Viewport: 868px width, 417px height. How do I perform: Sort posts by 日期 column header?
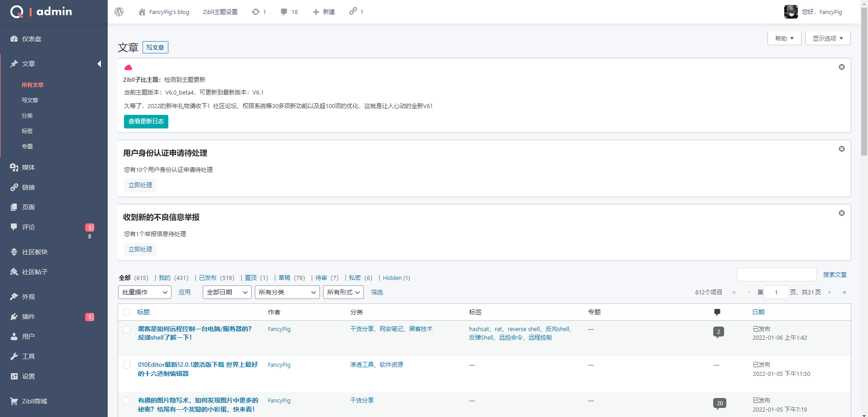[758, 312]
